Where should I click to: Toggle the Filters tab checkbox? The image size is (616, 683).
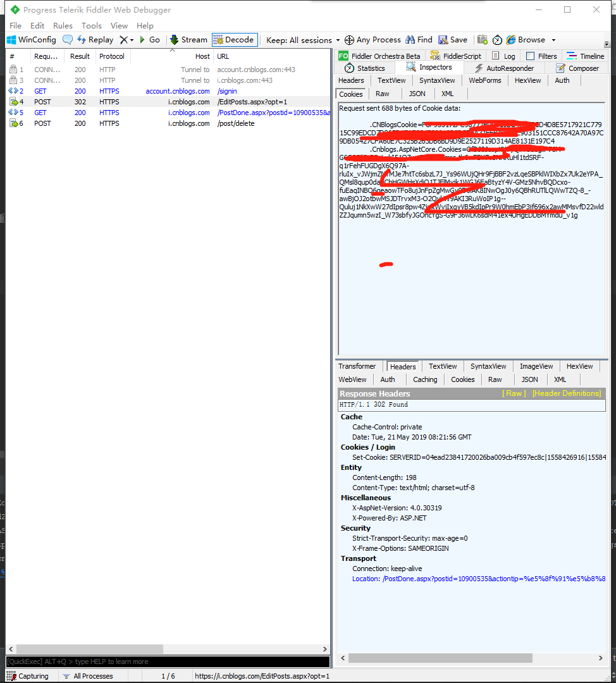pyautogui.click(x=530, y=56)
